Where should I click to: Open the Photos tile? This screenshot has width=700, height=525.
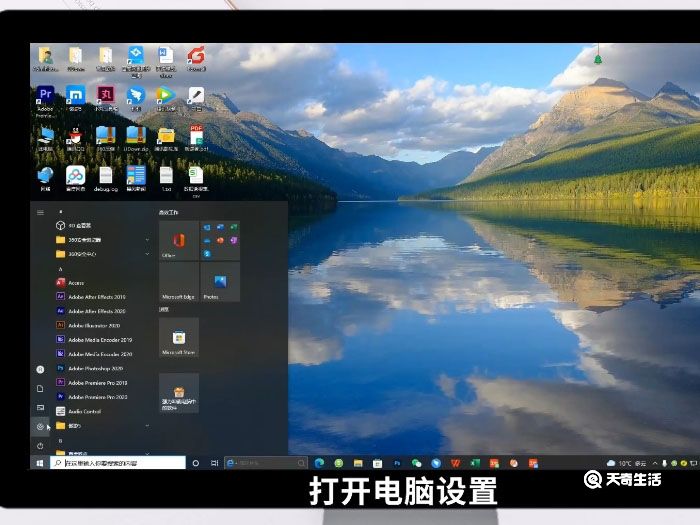(x=220, y=282)
